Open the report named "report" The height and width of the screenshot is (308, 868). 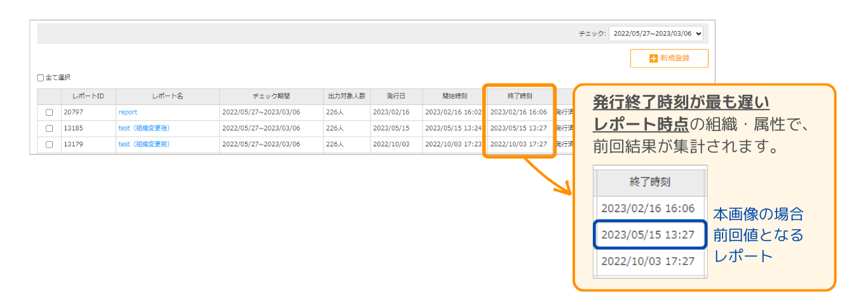coord(128,113)
